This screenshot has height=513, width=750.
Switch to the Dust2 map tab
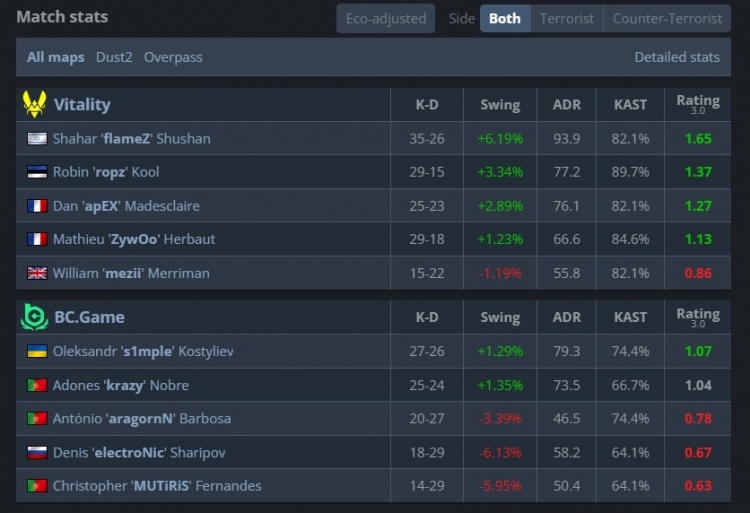click(x=114, y=57)
